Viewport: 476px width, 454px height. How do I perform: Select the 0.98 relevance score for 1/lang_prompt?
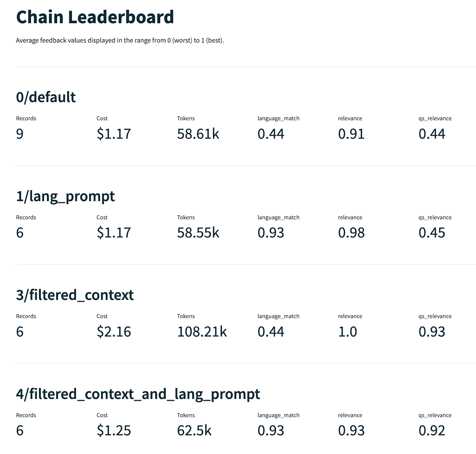(351, 233)
